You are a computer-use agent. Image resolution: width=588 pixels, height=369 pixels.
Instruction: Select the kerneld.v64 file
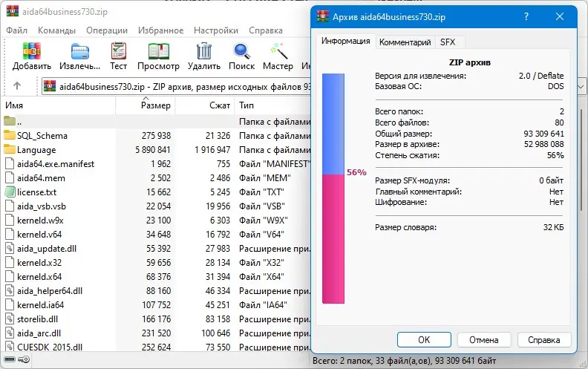[x=39, y=235]
